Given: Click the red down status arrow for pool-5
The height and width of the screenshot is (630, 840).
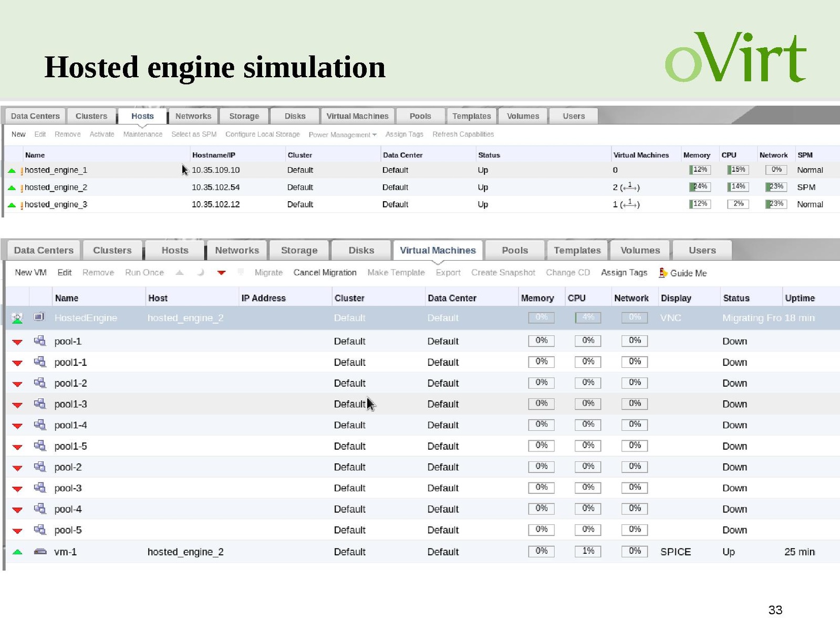Looking at the screenshot, I should [x=17, y=531].
